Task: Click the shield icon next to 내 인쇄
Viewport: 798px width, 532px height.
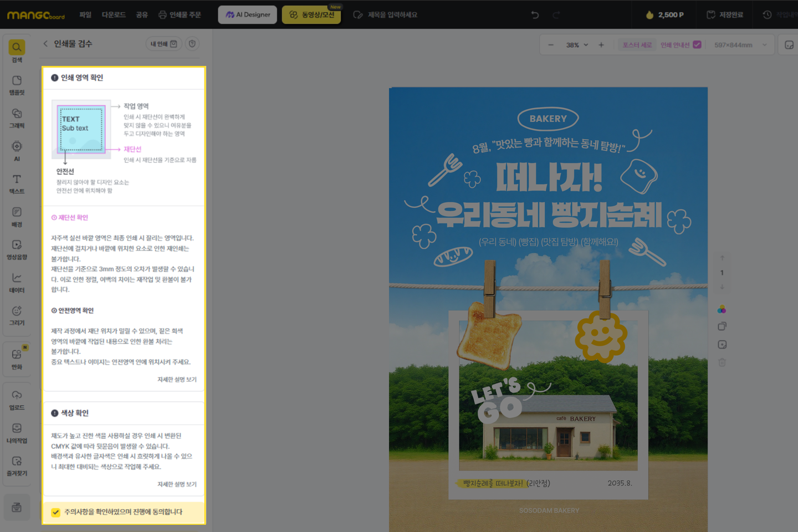Action: coord(192,44)
